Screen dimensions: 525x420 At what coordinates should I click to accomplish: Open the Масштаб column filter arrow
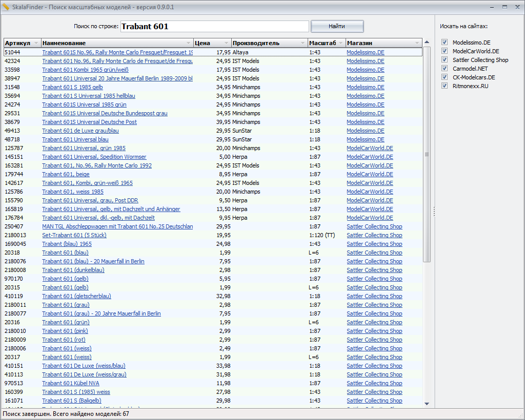341,43
